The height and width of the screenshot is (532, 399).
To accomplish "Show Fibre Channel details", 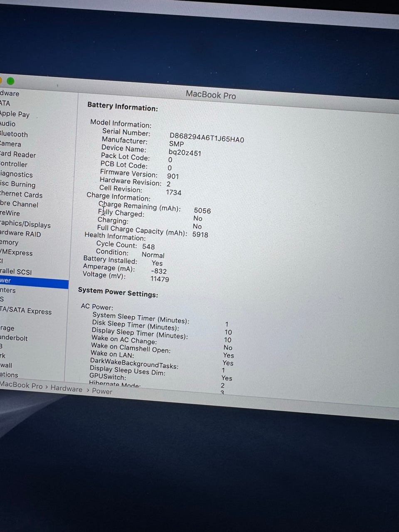I will click(x=19, y=204).
